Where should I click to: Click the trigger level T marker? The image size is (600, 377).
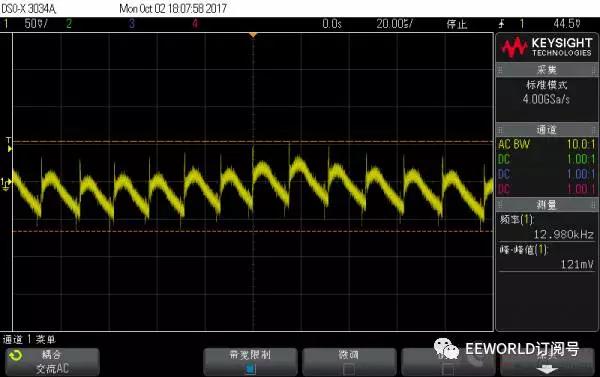click(x=8, y=145)
